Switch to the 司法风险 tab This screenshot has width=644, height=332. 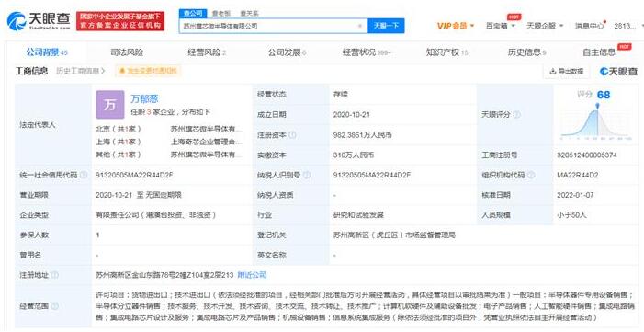click(x=127, y=52)
